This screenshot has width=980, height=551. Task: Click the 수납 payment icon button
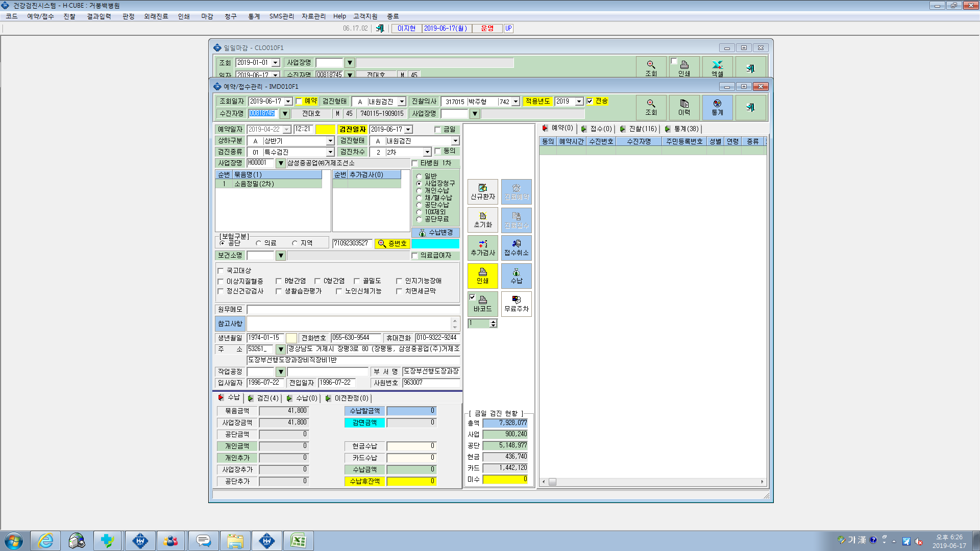516,276
